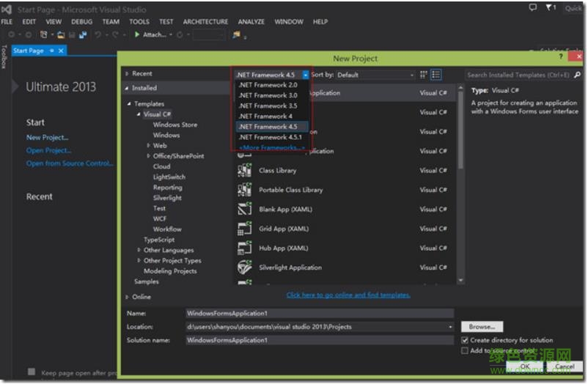
Task: Open the Sort by dropdown
Action: [375, 75]
